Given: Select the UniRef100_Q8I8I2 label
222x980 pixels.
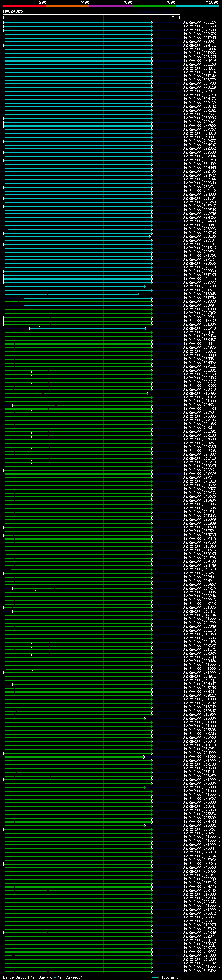Looking at the screenshot, I should pyautogui.click(x=199, y=397).
